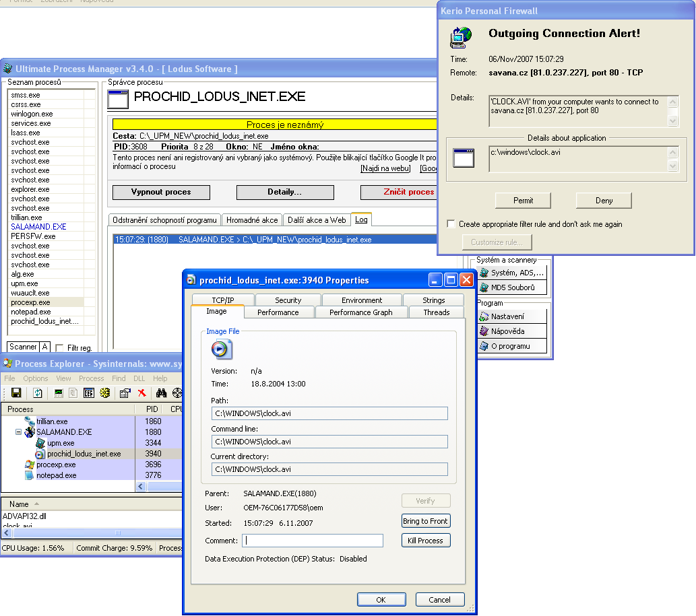Click the Details box scroll-down arrow in Kerio alert

[x=673, y=121]
